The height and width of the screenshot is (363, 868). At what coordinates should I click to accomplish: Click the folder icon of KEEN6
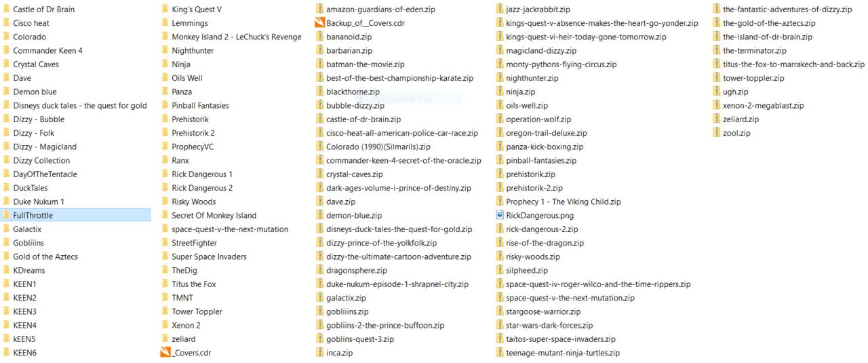click(6, 353)
